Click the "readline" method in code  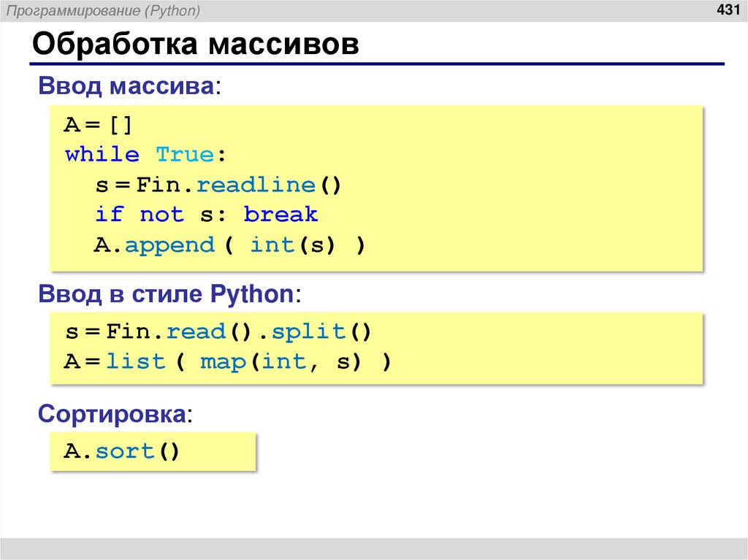coord(256,185)
